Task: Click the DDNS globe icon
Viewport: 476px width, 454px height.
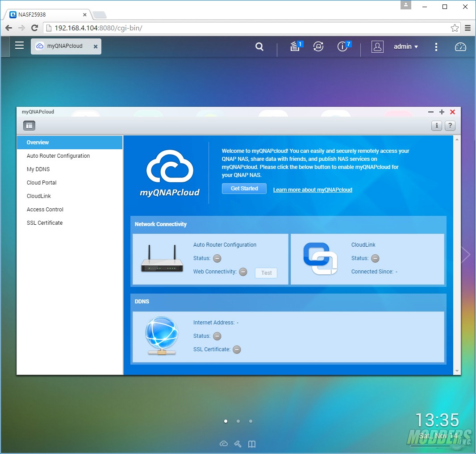Action: [162, 336]
